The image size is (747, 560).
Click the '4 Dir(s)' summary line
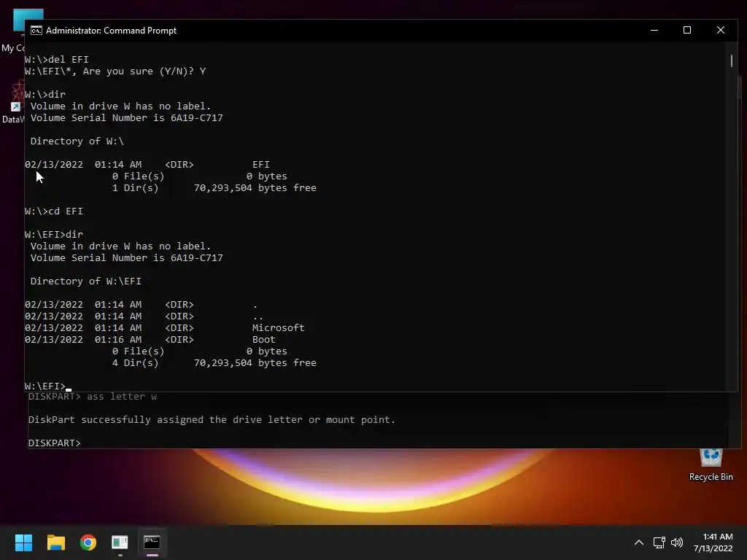pyautogui.click(x=214, y=363)
